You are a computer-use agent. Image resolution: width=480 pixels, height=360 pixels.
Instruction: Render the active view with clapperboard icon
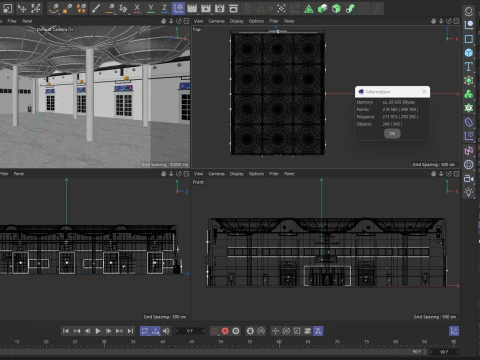pos(192,8)
